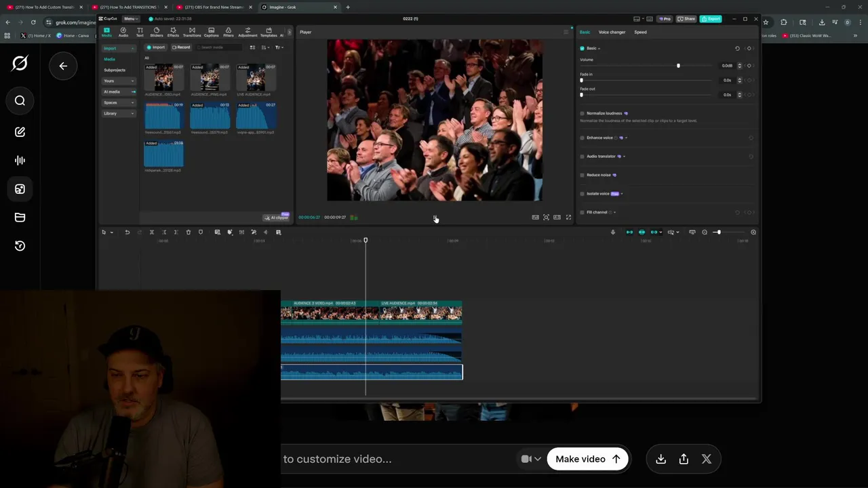Click the Export button
This screenshot has height=488, width=868.
tap(711, 19)
